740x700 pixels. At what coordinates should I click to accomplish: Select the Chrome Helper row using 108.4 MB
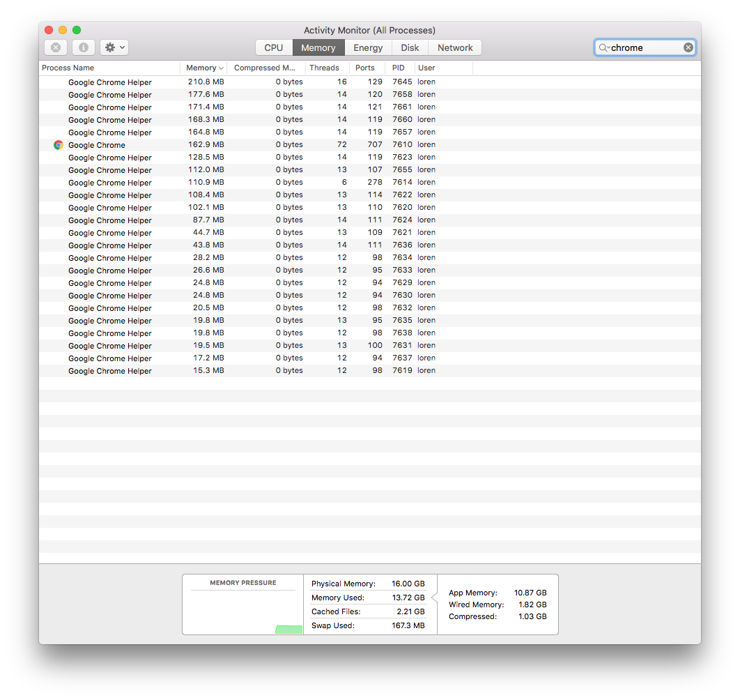click(x=370, y=195)
